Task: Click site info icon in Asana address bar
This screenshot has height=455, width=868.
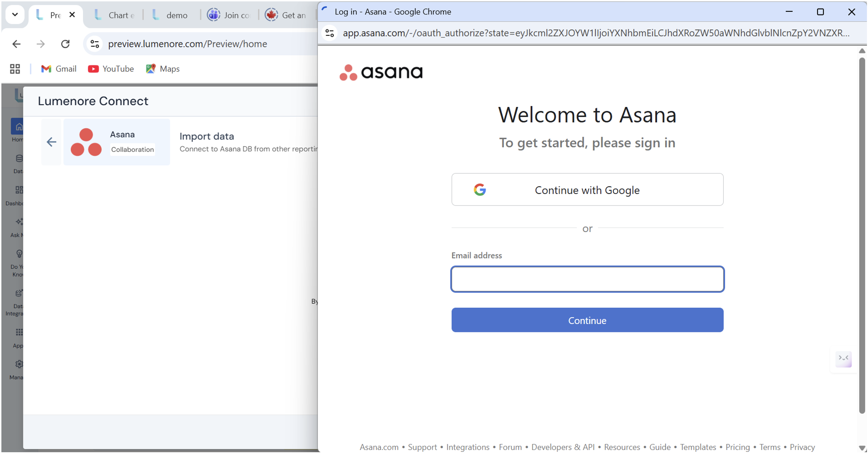Action: (x=329, y=33)
